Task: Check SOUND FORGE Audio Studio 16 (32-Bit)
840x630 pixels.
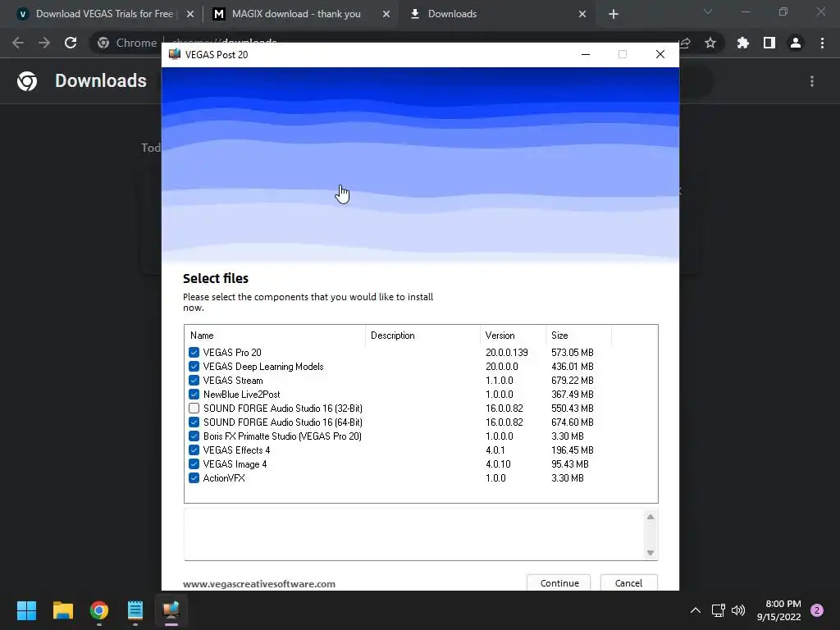Action: pos(194,409)
